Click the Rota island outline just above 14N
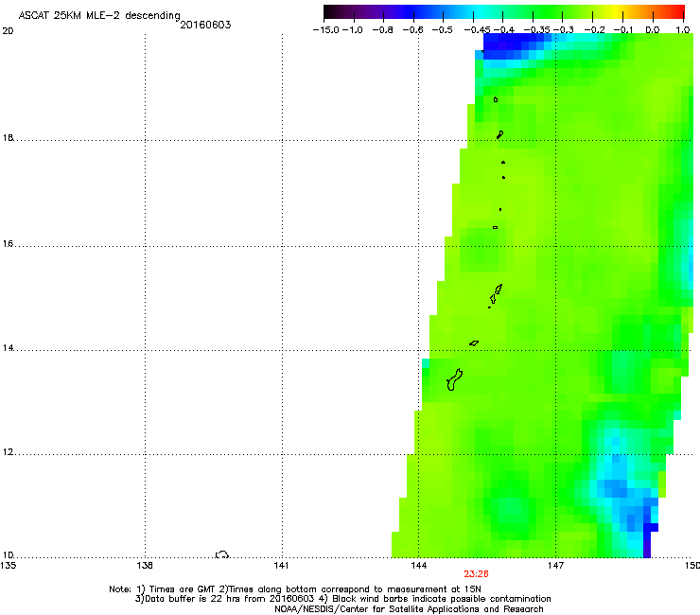Viewport: 700px width, 615px height. click(x=474, y=343)
